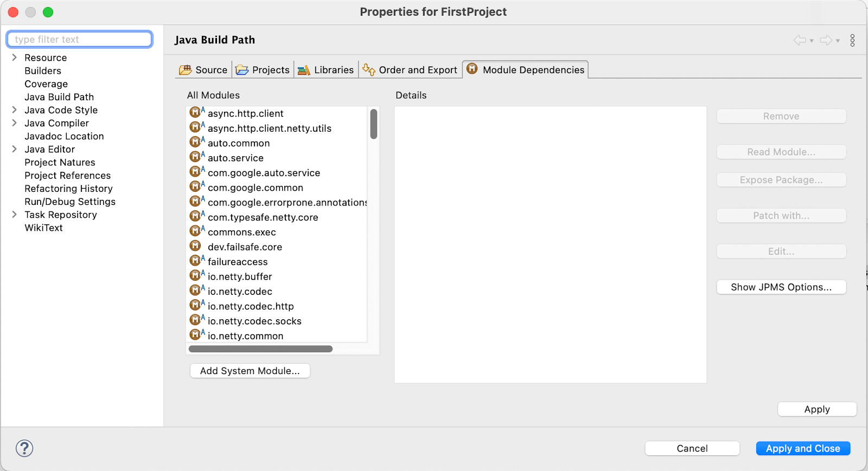Click module icon beside auto.common
The image size is (868, 471).
[196, 142]
